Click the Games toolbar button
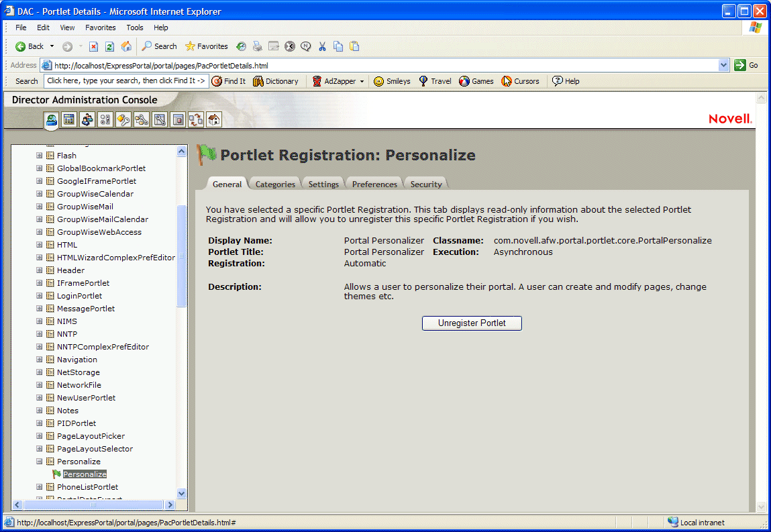The image size is (771, 532). coord(476,81)
